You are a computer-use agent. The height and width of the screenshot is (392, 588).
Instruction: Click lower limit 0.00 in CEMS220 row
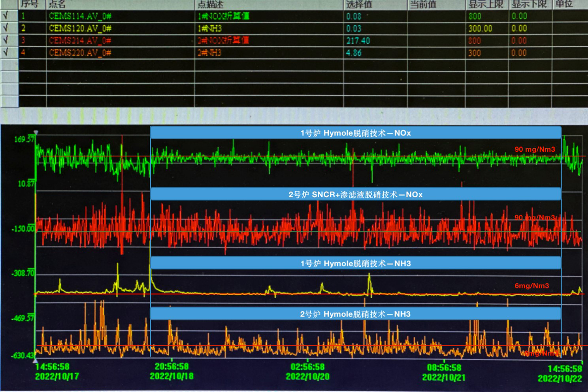tap(519, 53)
